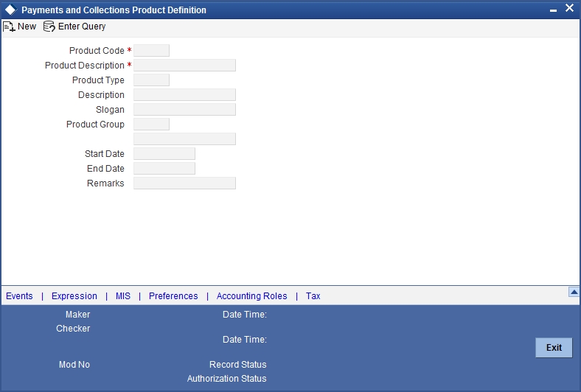Click the Checker label
581x392 pixels.
73,329
